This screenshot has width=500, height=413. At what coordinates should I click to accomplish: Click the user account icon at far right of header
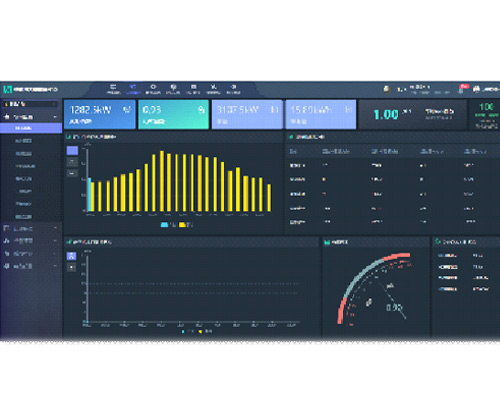[x=477, y=89]
